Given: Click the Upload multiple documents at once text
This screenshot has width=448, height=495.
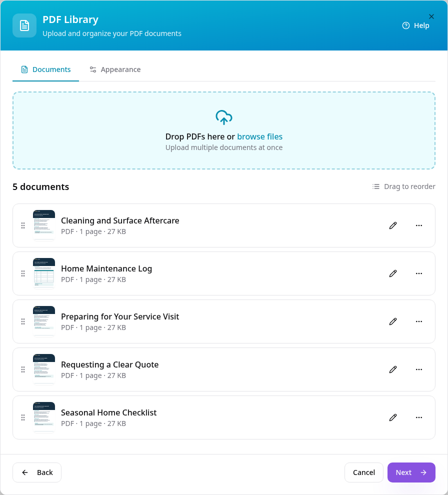Looking at the screenshot, I should [x=224, y=147].
